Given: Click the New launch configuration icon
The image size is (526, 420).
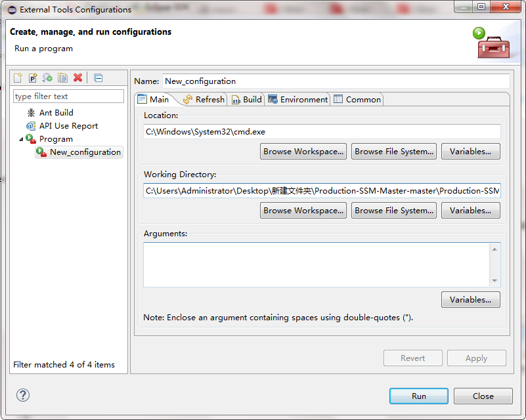Looking at the screenshot, I should pos(18,77).
